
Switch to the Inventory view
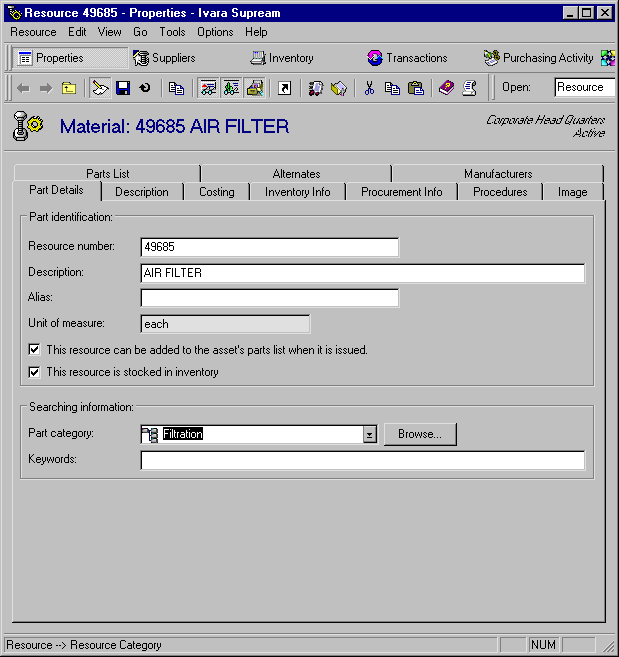click(x=282, y=58)
